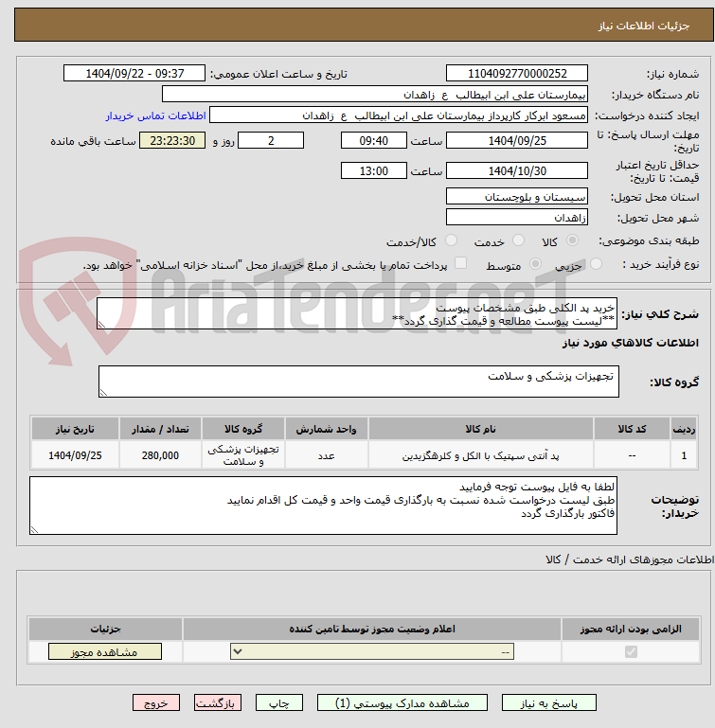Image resolution: width=715 pixels, height=728 pixels.
Task: Toggle the اسناد خزانه اسلامی payment checkbox
Action: pyautogui.click(x=460, y=263)
